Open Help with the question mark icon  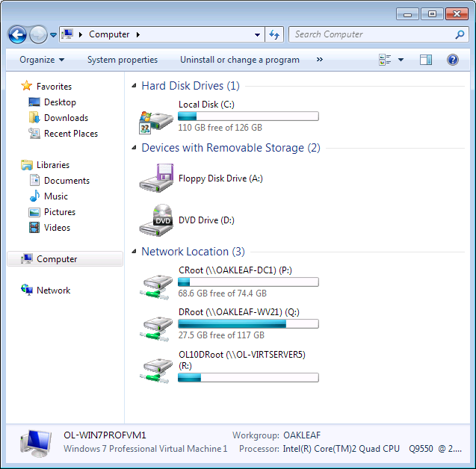coord(452,60)
